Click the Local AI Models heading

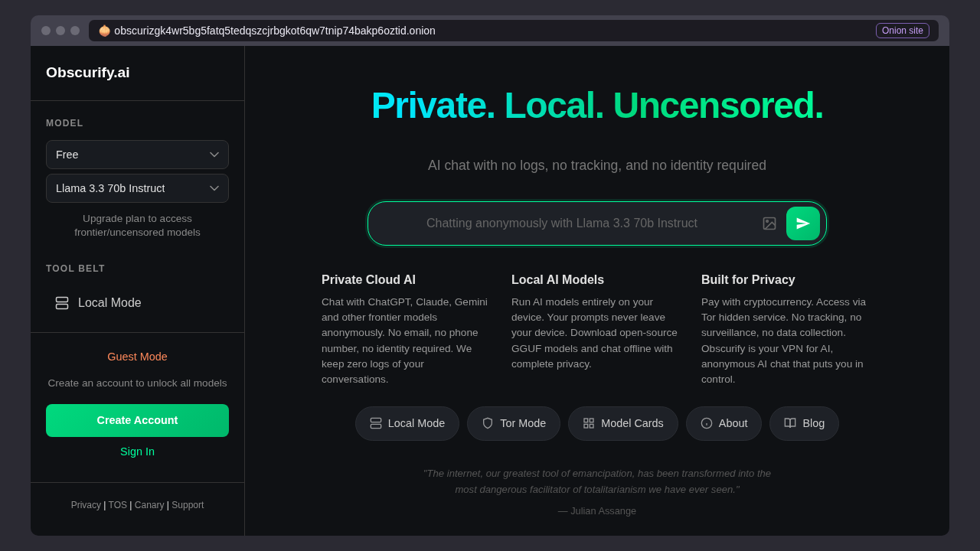point(557,280)
